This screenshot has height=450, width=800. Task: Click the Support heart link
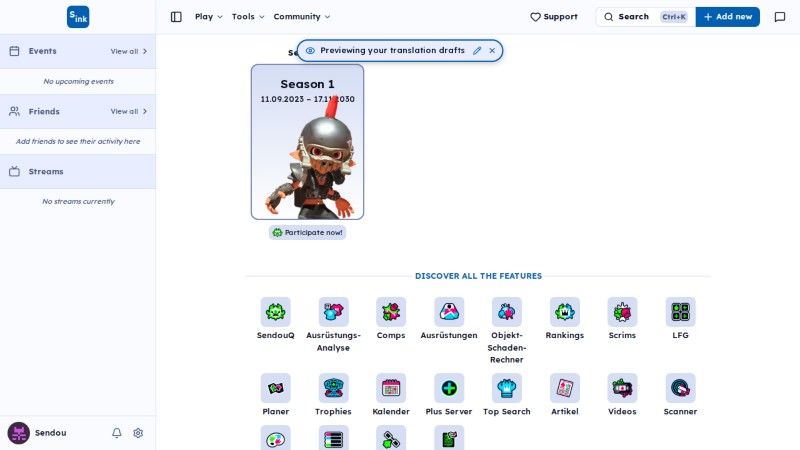(554, 17)
